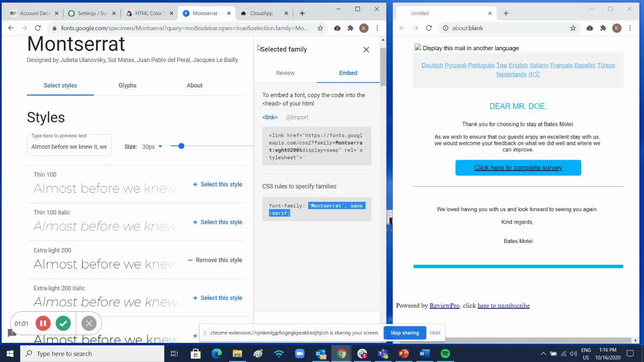
Task: Open Spotify from the taskbar
Action: [445, 354]
